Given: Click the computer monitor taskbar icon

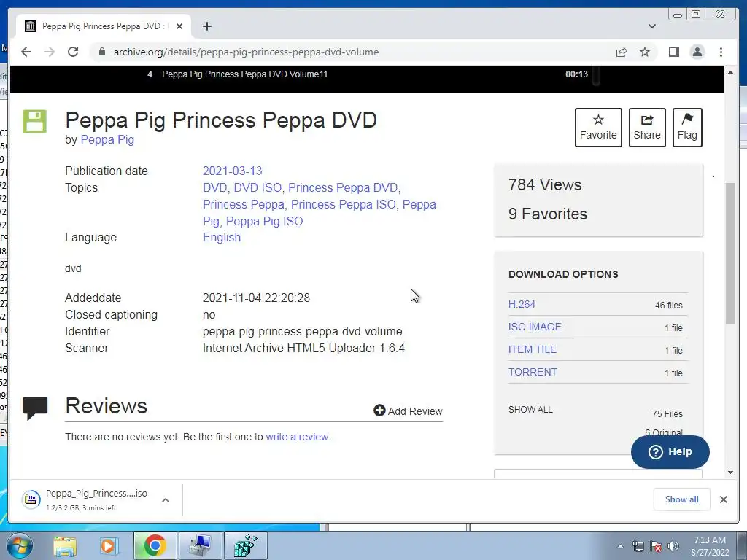Looking at the screenshot, I should click(x=200, y=545).
